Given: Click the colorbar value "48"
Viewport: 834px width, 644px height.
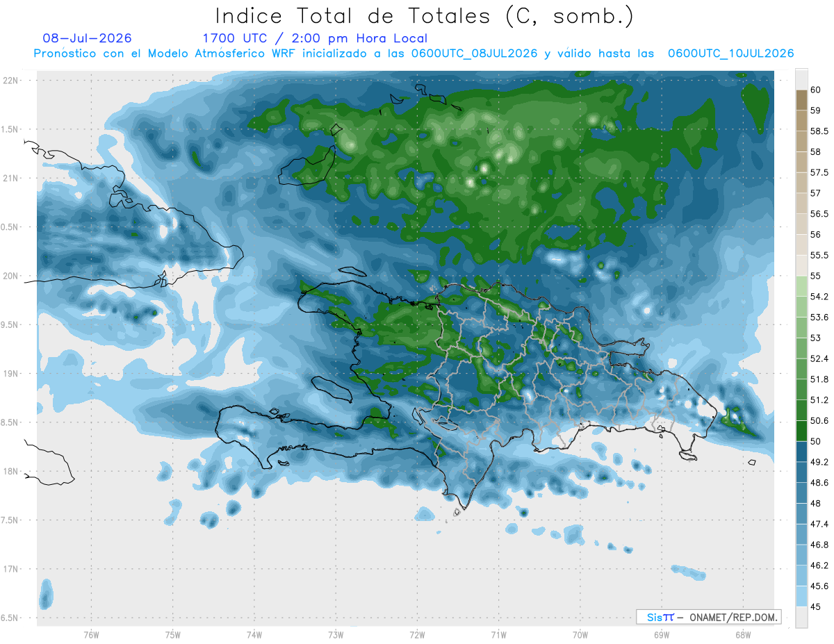Looking at the screenshot, I should click(x=816, y=504).
